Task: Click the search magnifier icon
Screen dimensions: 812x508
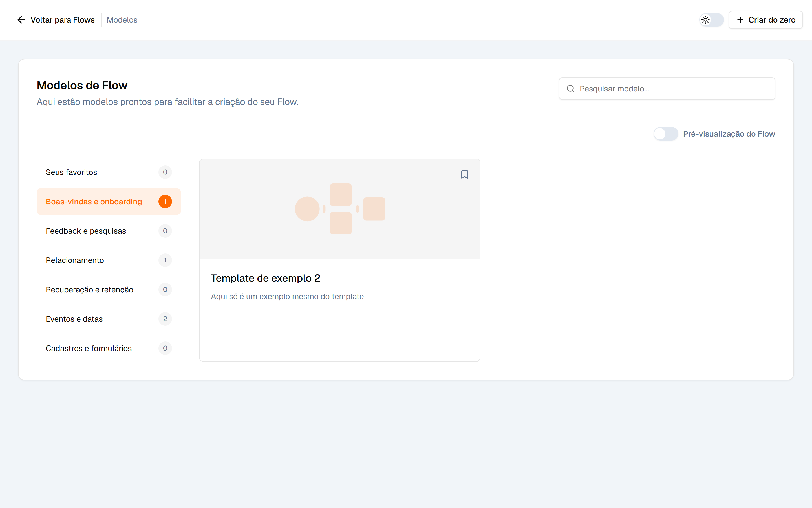Action: point(570,89)
